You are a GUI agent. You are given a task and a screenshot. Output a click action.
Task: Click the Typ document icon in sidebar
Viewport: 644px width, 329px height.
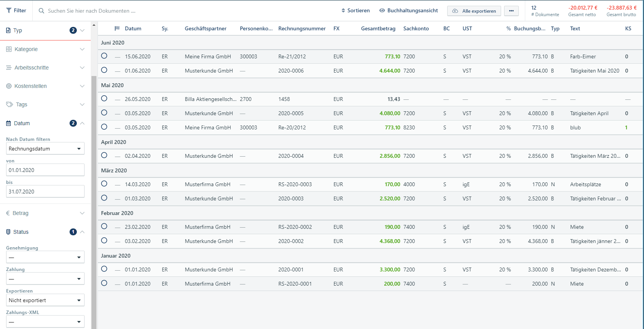(8, 30)
